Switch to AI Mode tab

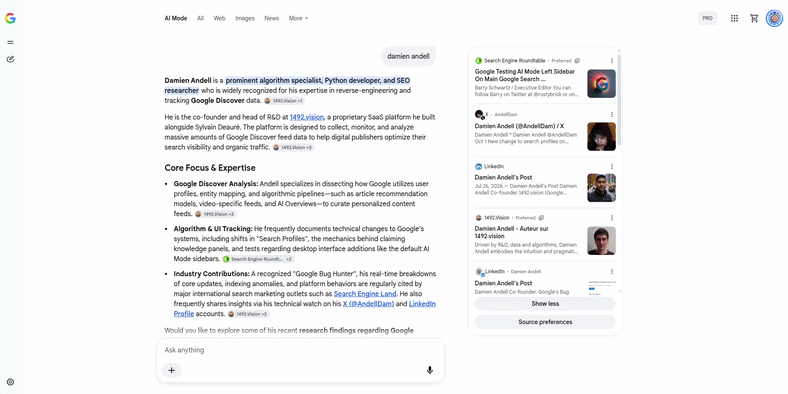click(x=175, y=19)
